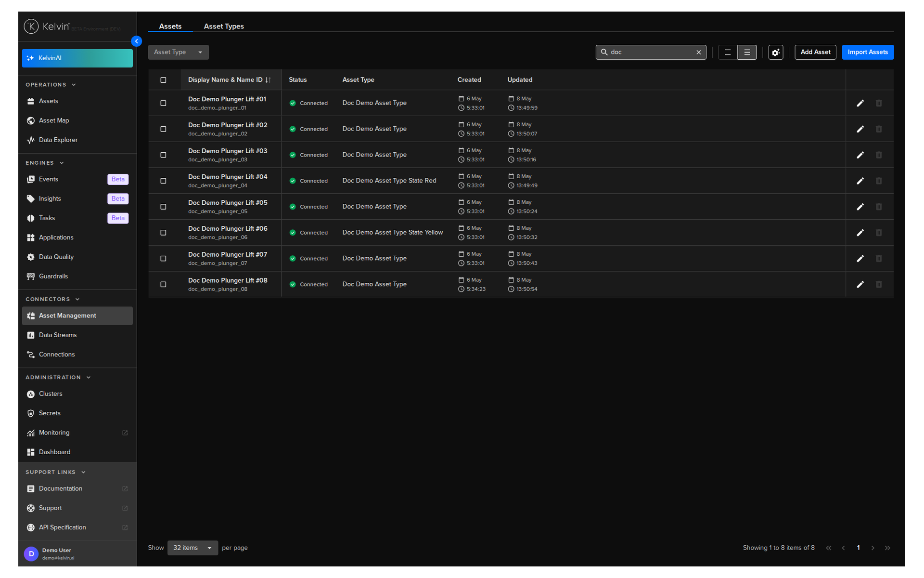
Task: Collapse the sidebar with the blue chevron button
Action: tap(137, 41)
